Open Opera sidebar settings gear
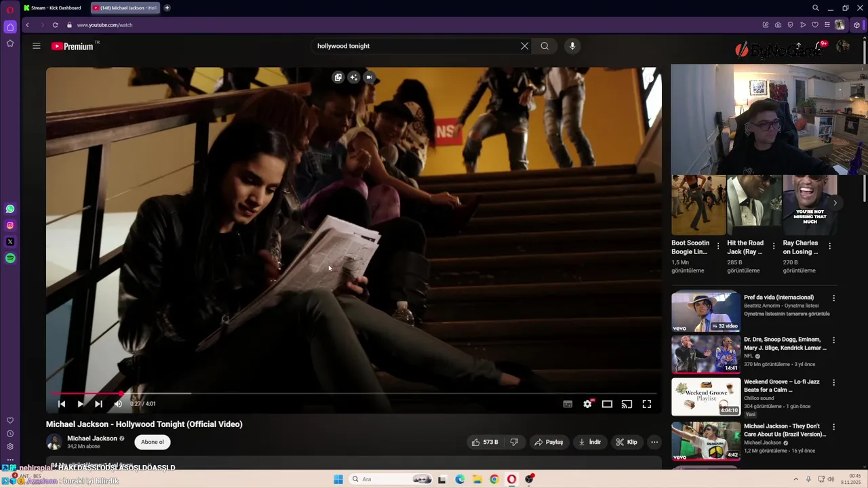This screenshot has height=488, width=868. pos(10,447)
